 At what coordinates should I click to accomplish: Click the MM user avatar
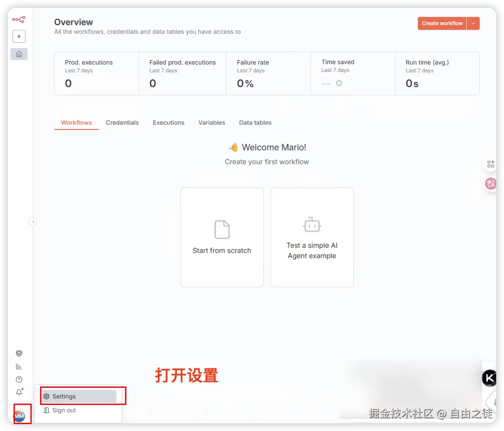tap(19, 416)
